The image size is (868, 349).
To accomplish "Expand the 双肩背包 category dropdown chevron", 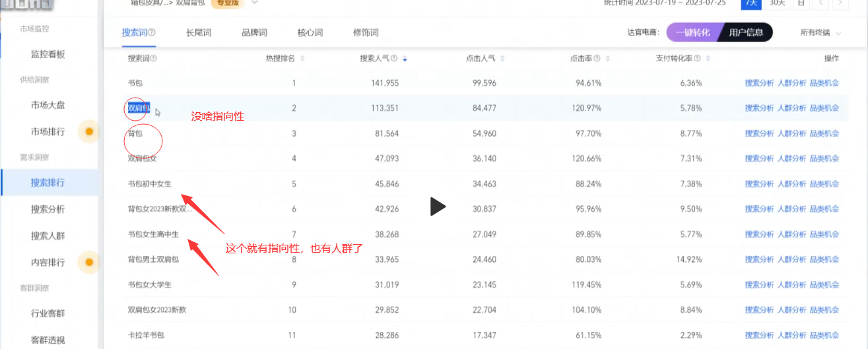I will pos(255,3).
